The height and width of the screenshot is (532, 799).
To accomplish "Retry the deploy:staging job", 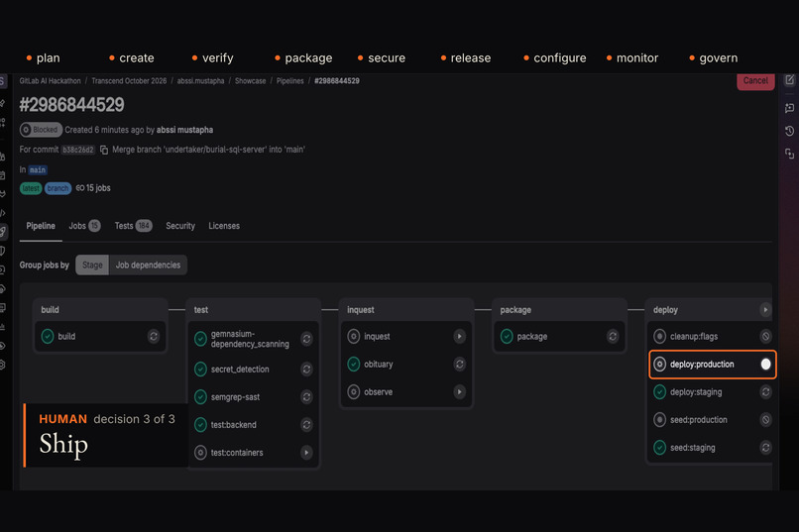I will point(766,392).
